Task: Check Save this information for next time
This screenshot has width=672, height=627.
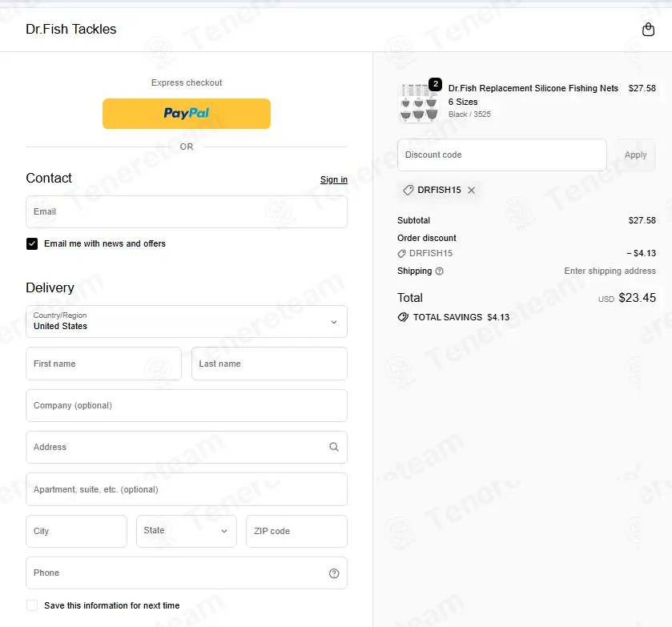Action: coord(32,605)
